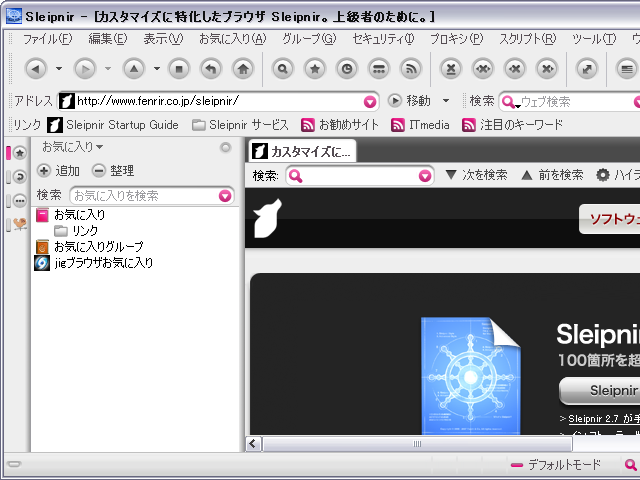The image size is (640, 480).
Task: Open the お気に入り(A) menu
Action: click(x=233, y=39)
